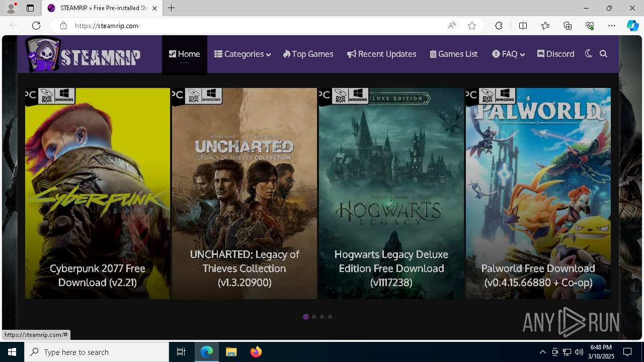Open Browser essentials heart icon

[590, 26]
